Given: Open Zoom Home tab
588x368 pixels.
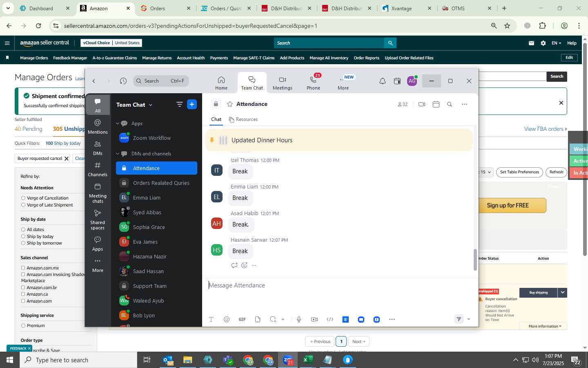Looking at the screenshot, I should [x=221, y=83].
